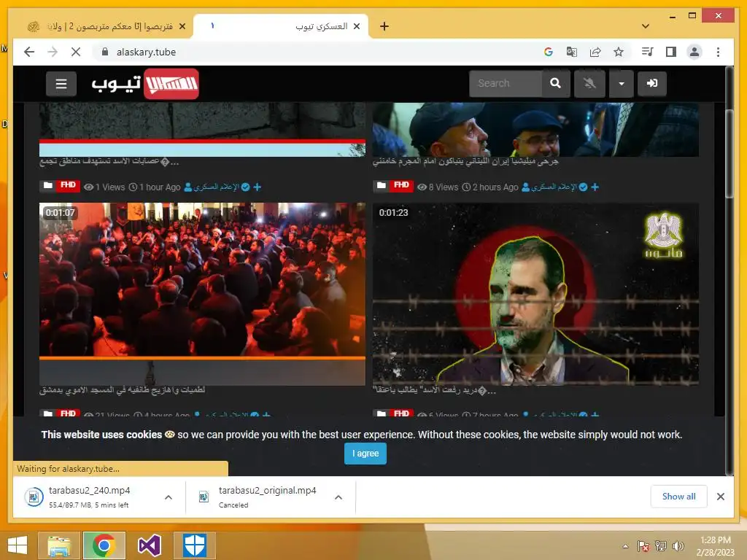This screenshot has width=747, height=560.
Task: Stop page loading with X button
Action: click(x=76, y=52)
